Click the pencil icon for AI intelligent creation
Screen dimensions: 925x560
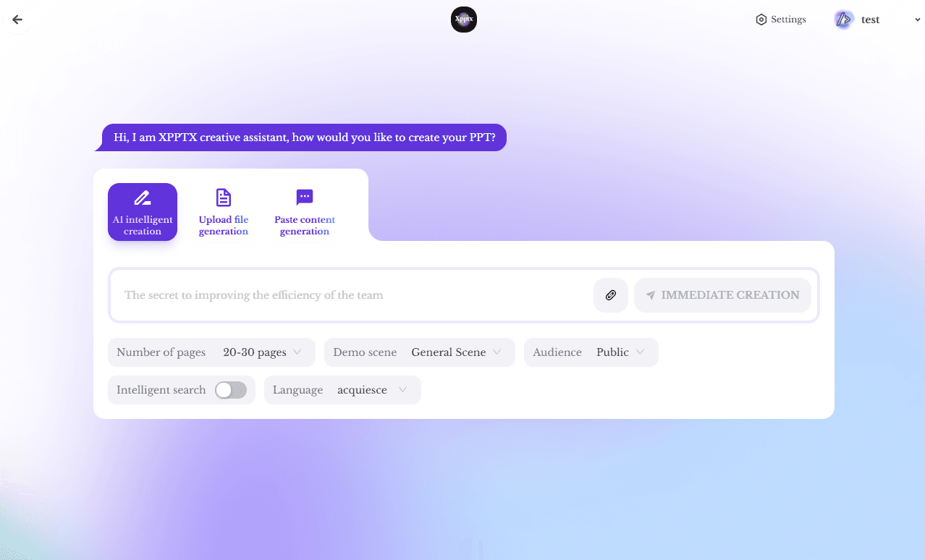tap(143, 198)
